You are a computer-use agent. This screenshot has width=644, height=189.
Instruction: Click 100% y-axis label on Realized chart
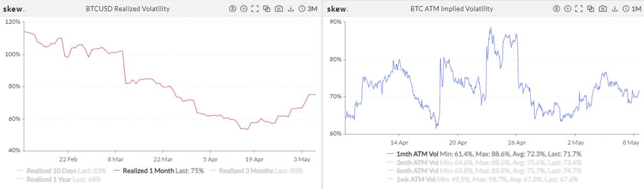point(12,54)
